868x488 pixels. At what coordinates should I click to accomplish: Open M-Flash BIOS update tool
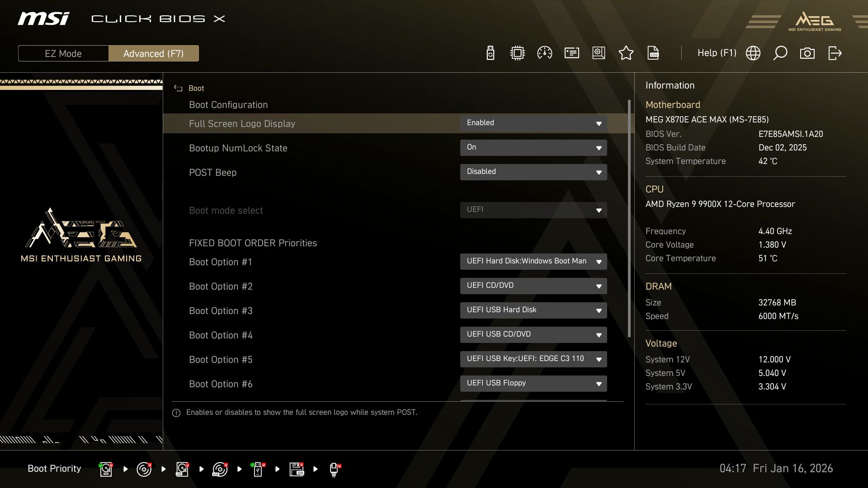[490, 53]
